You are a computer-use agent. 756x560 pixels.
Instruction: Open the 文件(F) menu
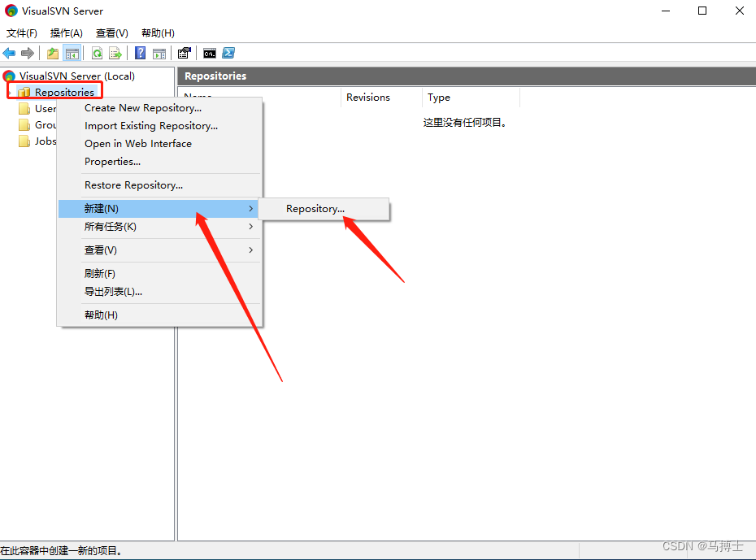tap(22, 33)
